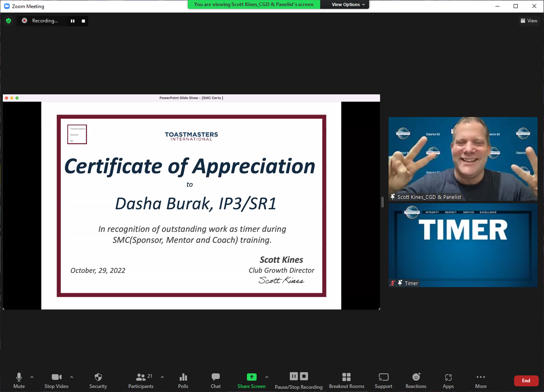Stop recording from top-left indicator

(83, 21)
